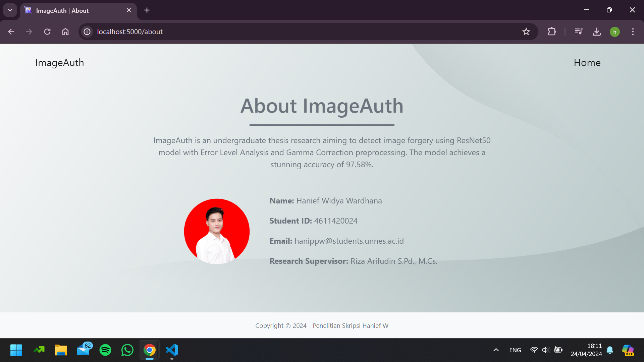Open the browser Downloads icon
Viewport: 644px width, 362px height.
point(597,32)
